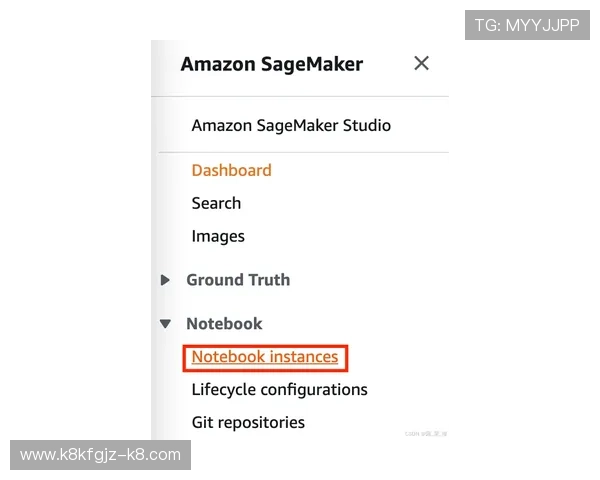
Task: Click the Ground Truth section label
Action: [238, 280]
